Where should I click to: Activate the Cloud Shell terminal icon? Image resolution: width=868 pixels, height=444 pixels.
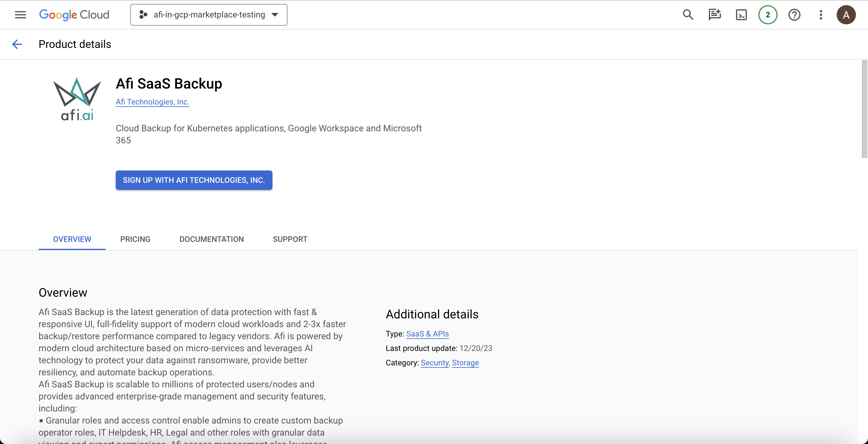741,15
